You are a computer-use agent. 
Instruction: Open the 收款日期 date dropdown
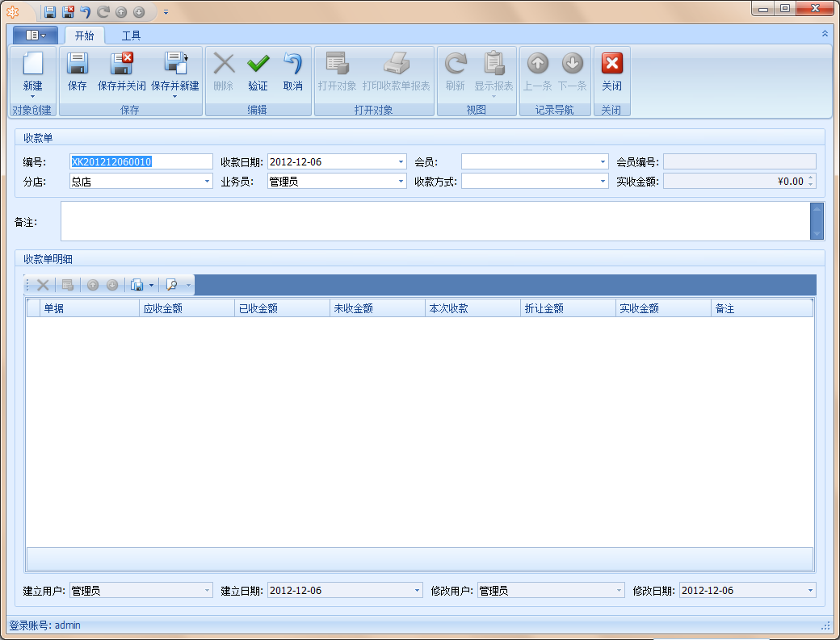401,162
